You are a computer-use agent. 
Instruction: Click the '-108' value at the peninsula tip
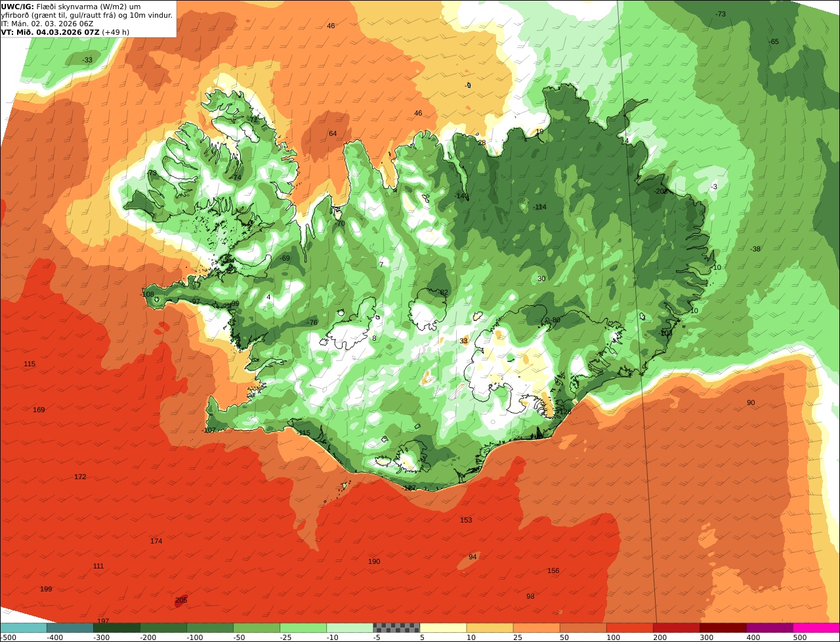(x=148, y=295)
